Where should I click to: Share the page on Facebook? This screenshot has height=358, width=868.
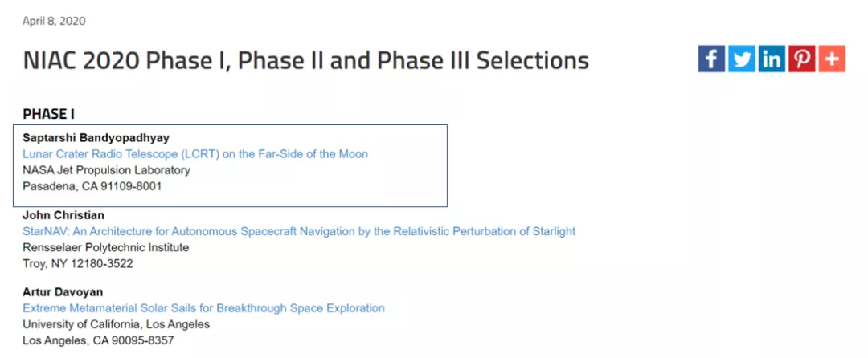[711, 59]
